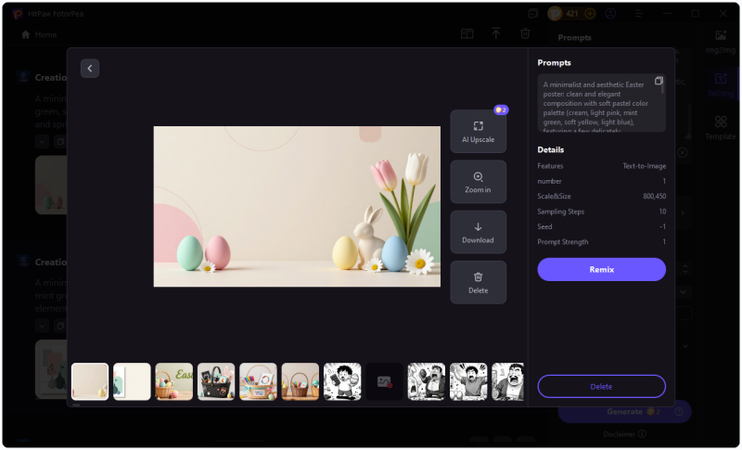Click the trash Delete button beside the image

478,282
